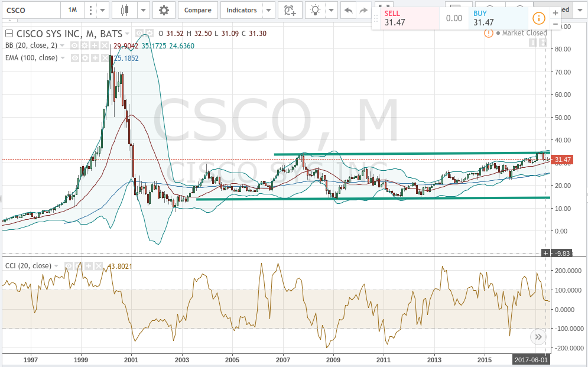Click the lightbulb ideas icon
The width and height of the screenshot is (588, 367).
(x=315, y=10)
